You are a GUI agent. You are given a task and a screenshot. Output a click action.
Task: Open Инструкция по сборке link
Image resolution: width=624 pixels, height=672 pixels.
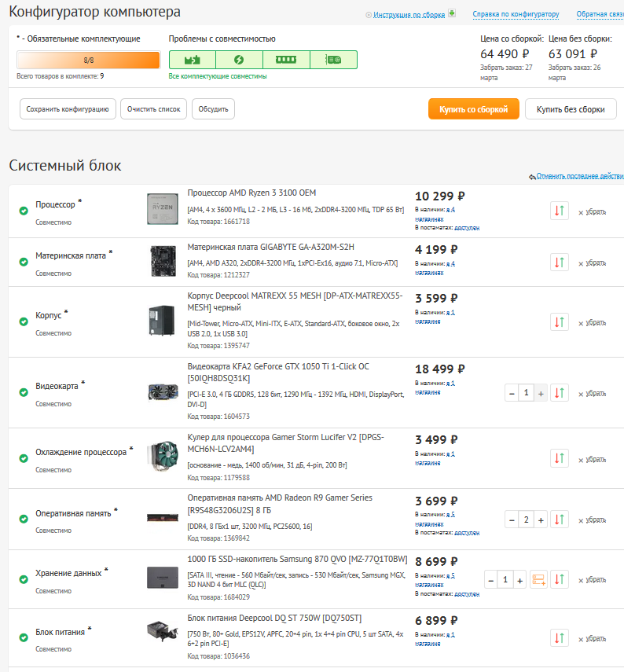click(409, 15)
